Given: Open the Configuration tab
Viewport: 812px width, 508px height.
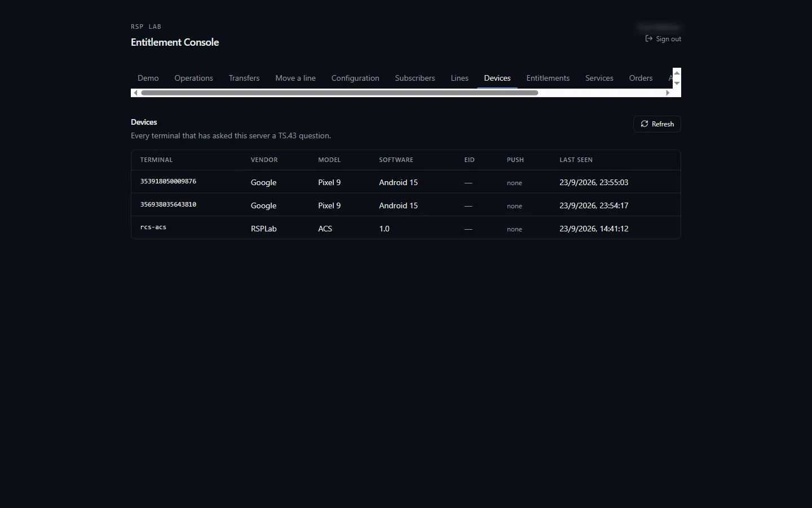Looking at the screenshot, I should 355,78.
